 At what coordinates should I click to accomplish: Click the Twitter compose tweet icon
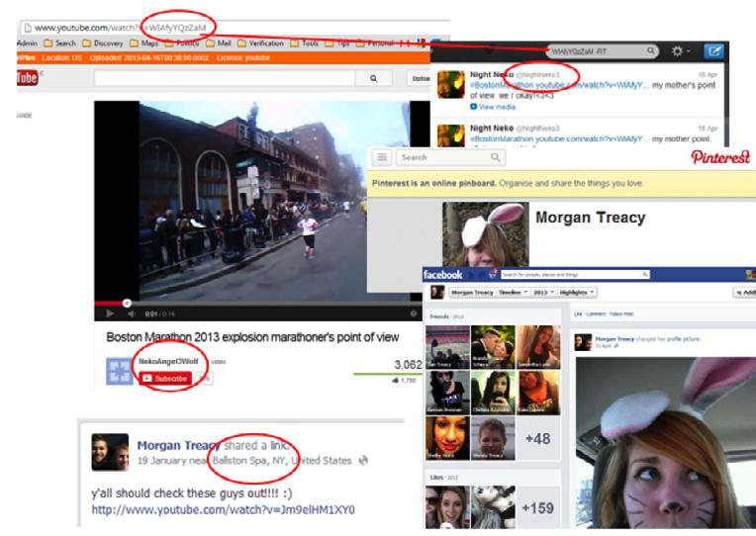[x=714, y=49]
